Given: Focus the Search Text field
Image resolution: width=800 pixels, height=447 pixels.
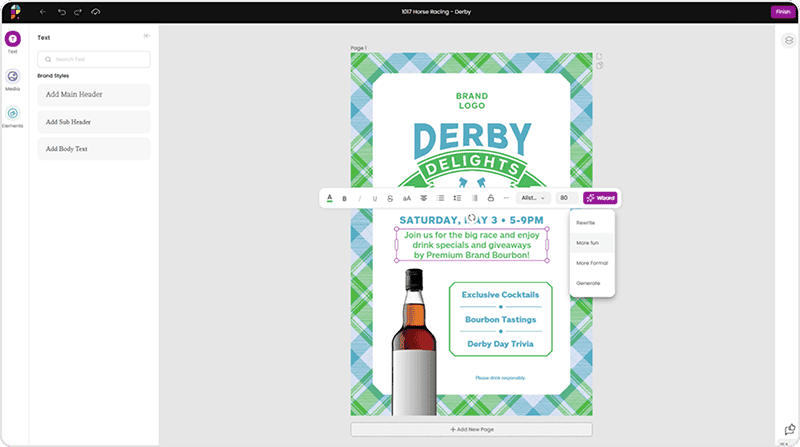Looking at the screenshot, I should point(94,59).
